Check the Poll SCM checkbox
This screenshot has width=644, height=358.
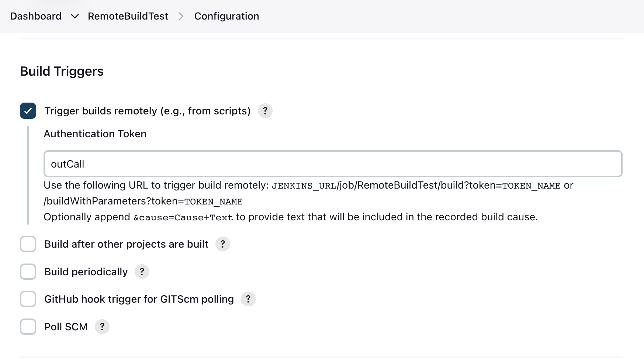click(28, 327)
